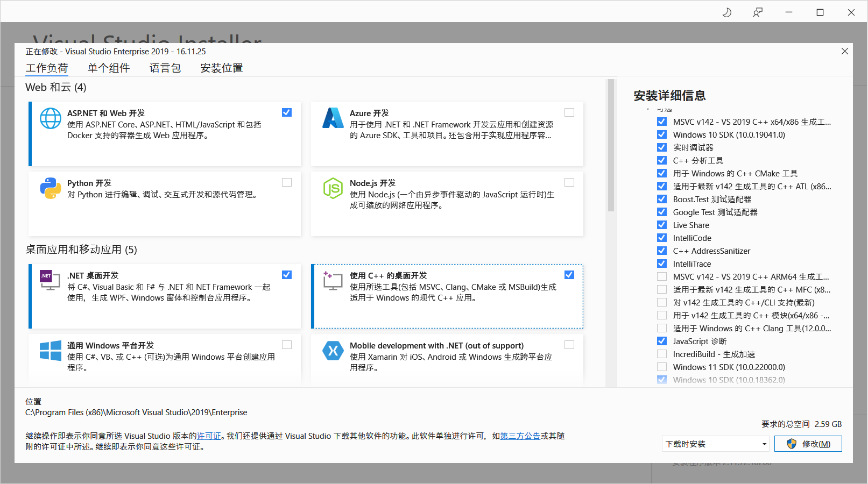Image resolution: width=868 pixels, height=484 pixels.
Task: Check the 通用 Windows 平台开发 workload
Action: (x=287, y=345)
